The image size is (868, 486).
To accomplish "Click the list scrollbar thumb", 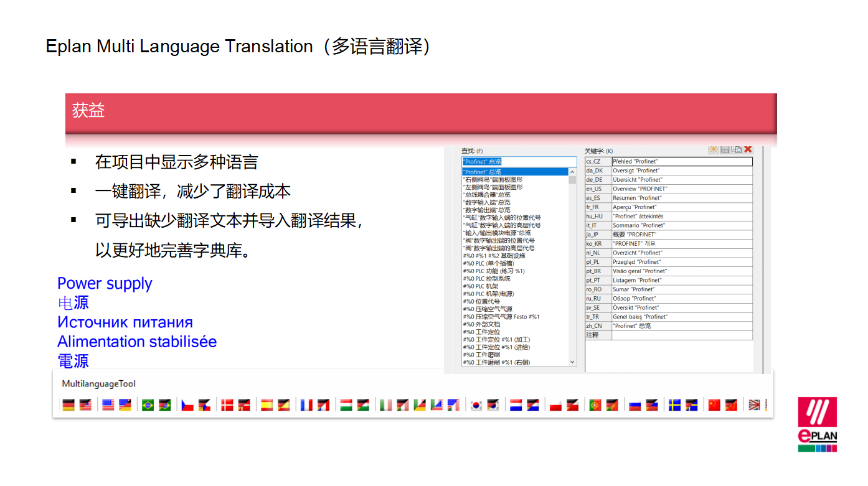I will pos(572,180).
